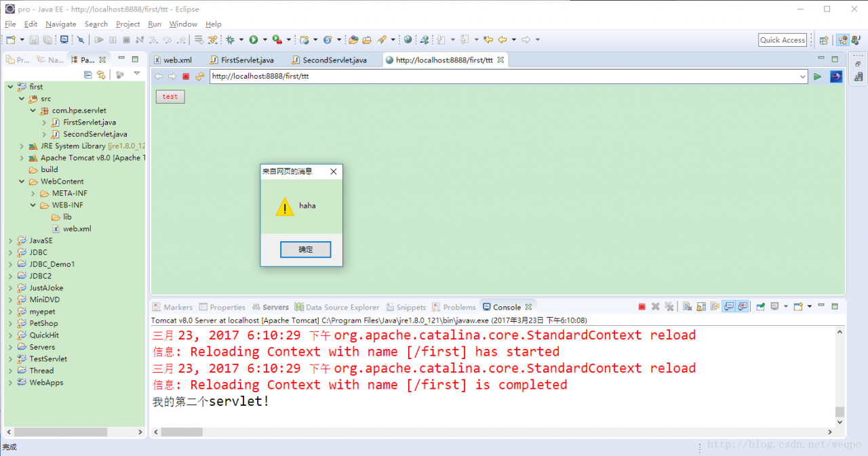Open Run button dropdown arrow
The width and height of the screenshot is (868, 456).
pos(264,40)
